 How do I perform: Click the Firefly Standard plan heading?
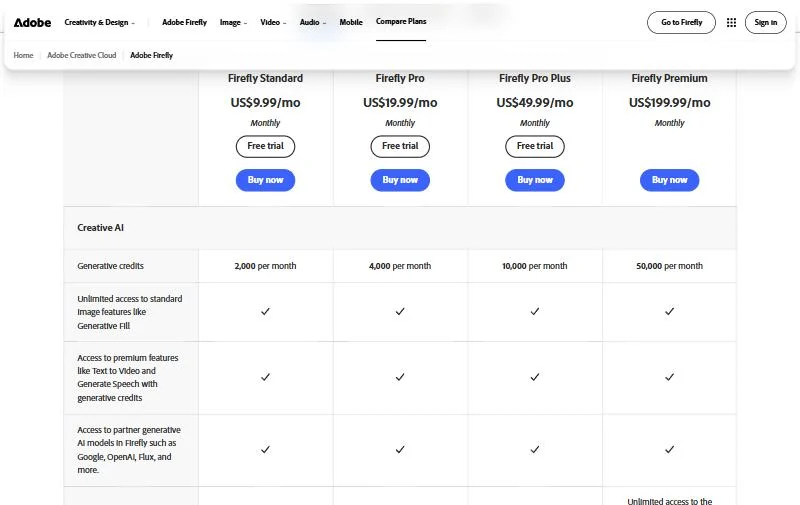[x=265, y=78]
